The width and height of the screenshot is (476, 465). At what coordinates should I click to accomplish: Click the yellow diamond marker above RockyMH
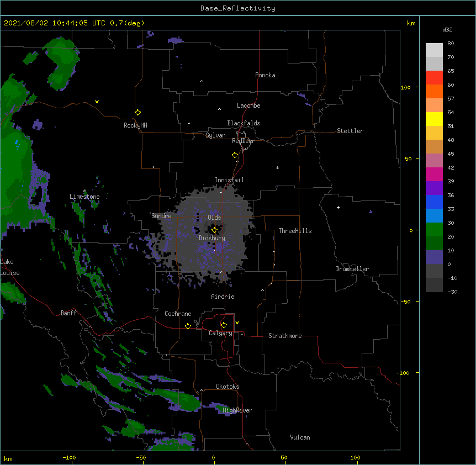pos(137,113)
